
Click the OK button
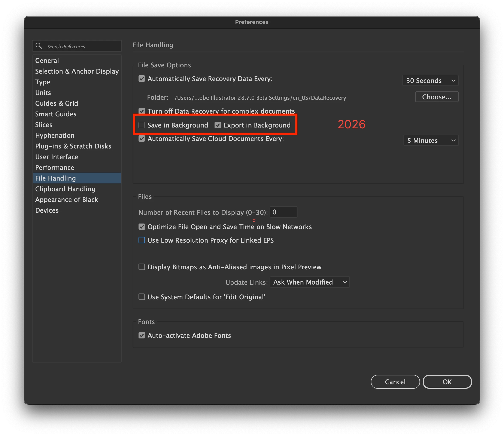pos(447,382)
